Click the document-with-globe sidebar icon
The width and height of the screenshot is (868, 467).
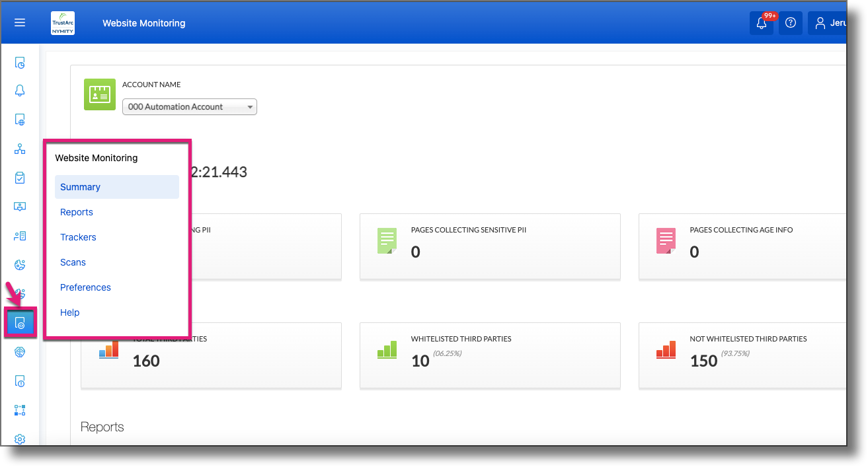coord(20,120)
